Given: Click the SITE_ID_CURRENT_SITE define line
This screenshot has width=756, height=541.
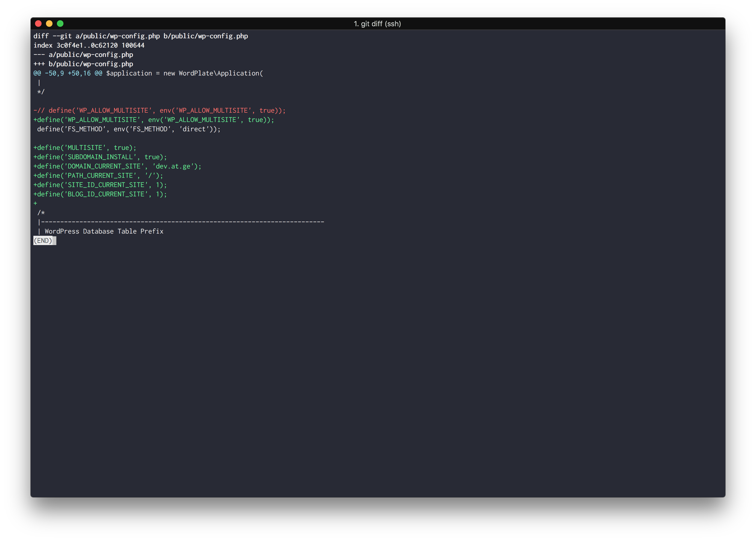Looking at the screenshot, I should pyautogui.click(x=100, y=185).
